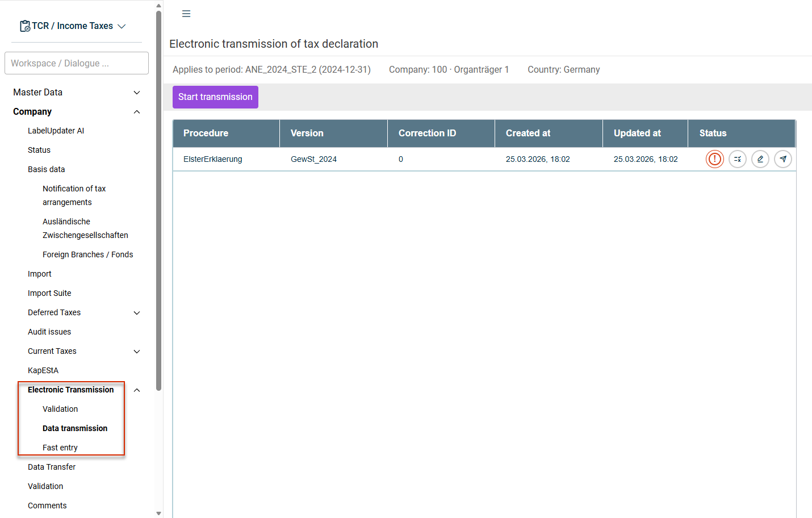The image size is (812, 518).
Task: Open Data Transfer menu item
Action: [x=52, y=467]
